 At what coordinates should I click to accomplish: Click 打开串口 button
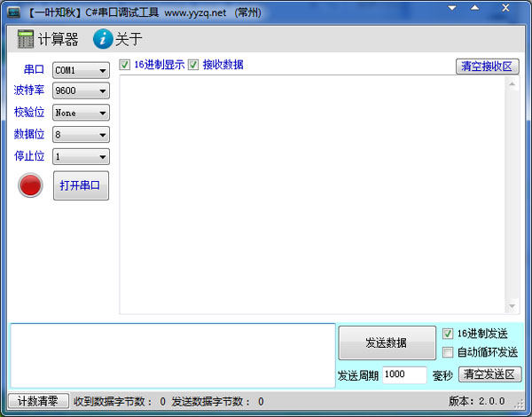pyautogui.click(x=81, y=185)
